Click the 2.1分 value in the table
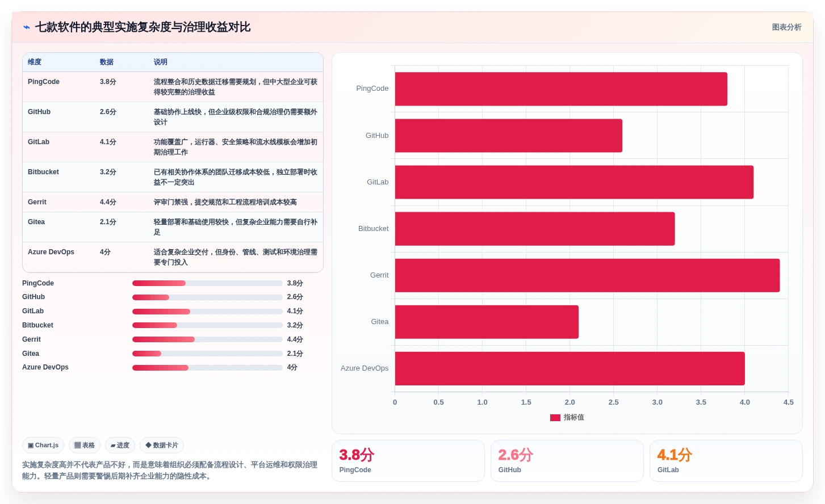 point(108,222)
